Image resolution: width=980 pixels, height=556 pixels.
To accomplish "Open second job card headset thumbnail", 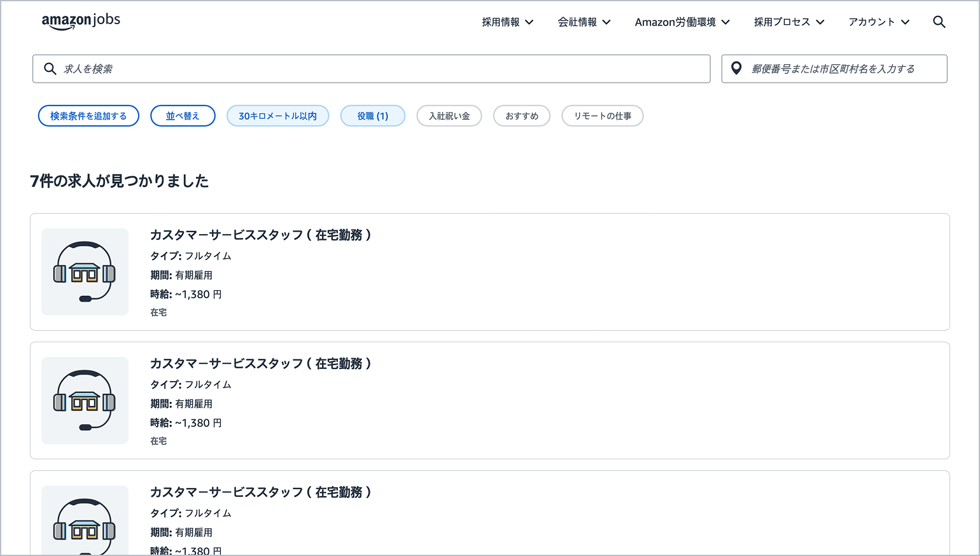I will [85, 400].
